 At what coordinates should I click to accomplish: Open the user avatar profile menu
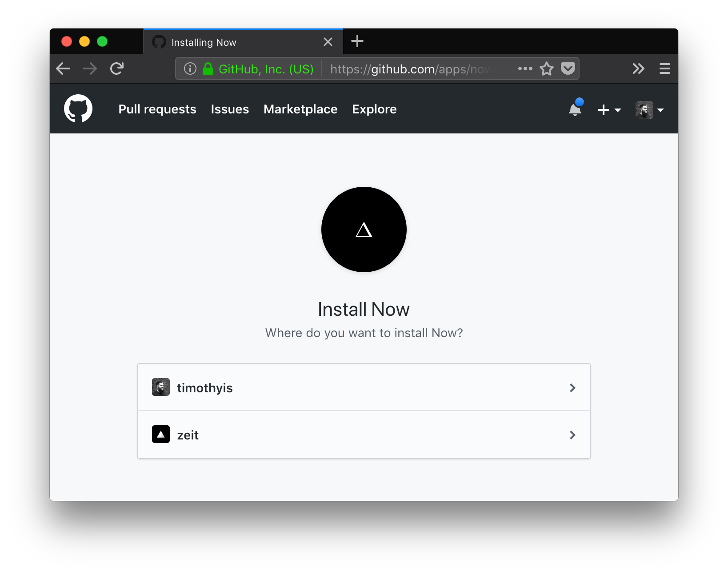[649, 110]
